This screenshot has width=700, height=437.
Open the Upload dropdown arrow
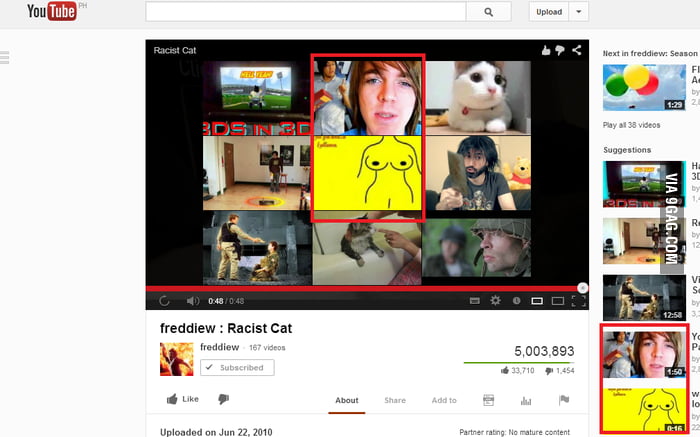click(x=580, y=12)
